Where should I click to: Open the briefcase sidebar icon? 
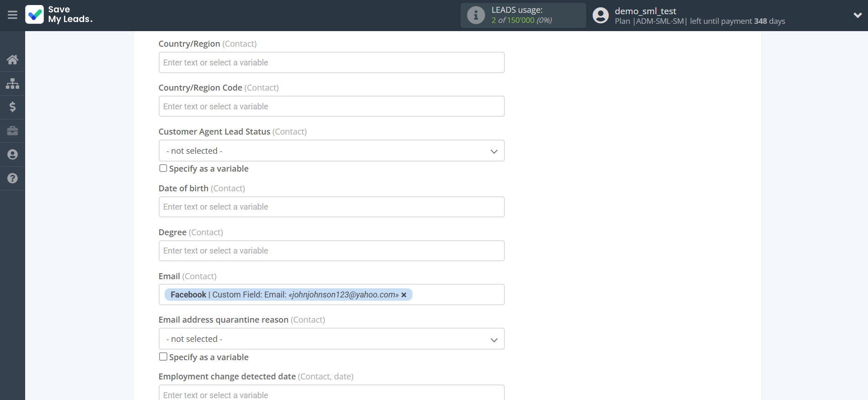click(x=12, y=131)
